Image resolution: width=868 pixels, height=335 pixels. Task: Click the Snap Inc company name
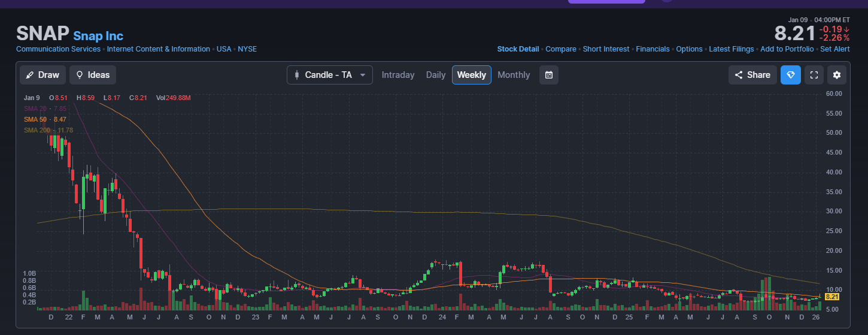pyautogui.click(x=98, y=36)
